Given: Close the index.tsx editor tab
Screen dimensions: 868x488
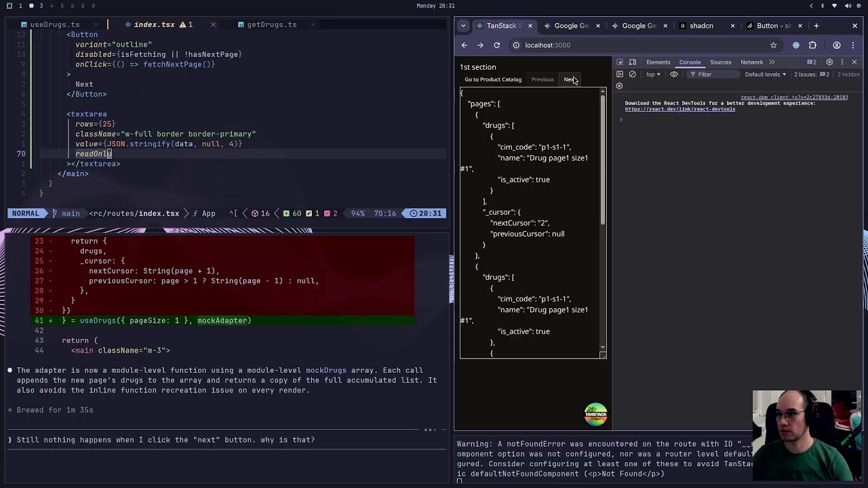Looking at the screenshot, I should point(213,25).
